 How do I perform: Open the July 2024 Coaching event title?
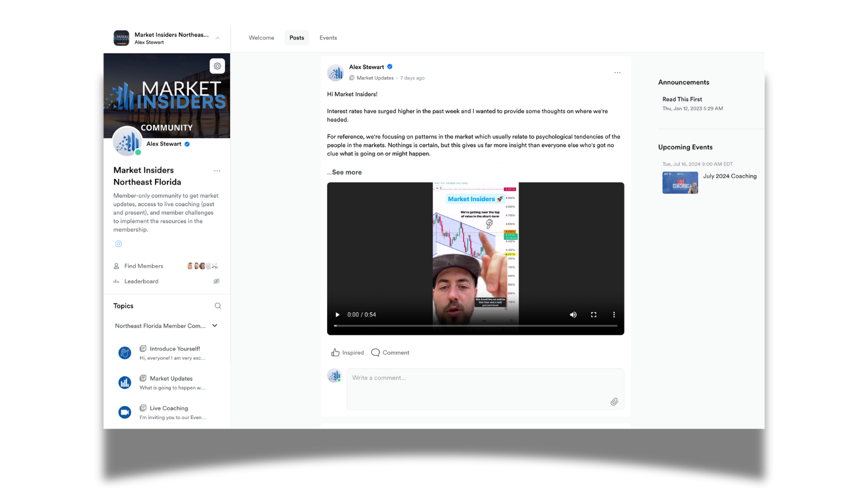730,176
